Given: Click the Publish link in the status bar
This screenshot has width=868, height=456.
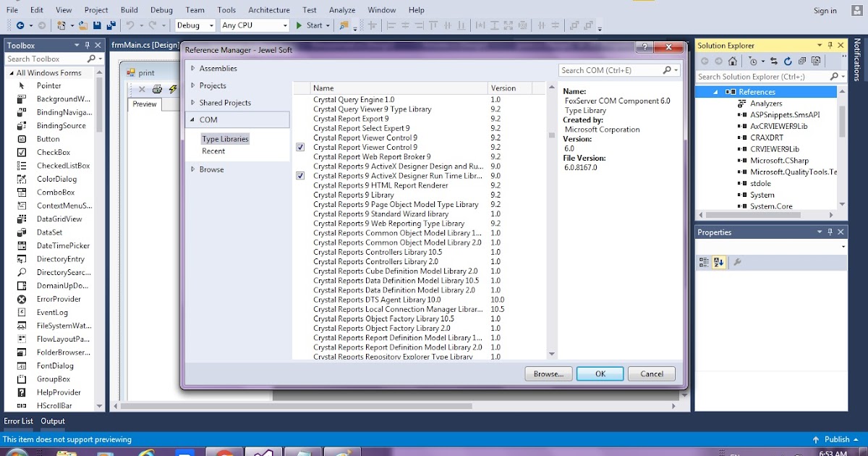Looking at the screenshot, I should point(837,439).
